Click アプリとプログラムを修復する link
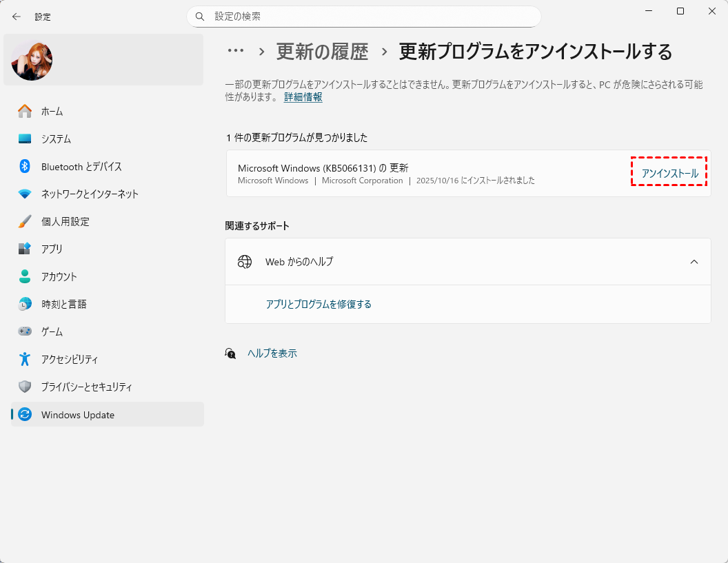Image resolution: width=728 pixels, height=563 pixels. click(x=318, y=304)
